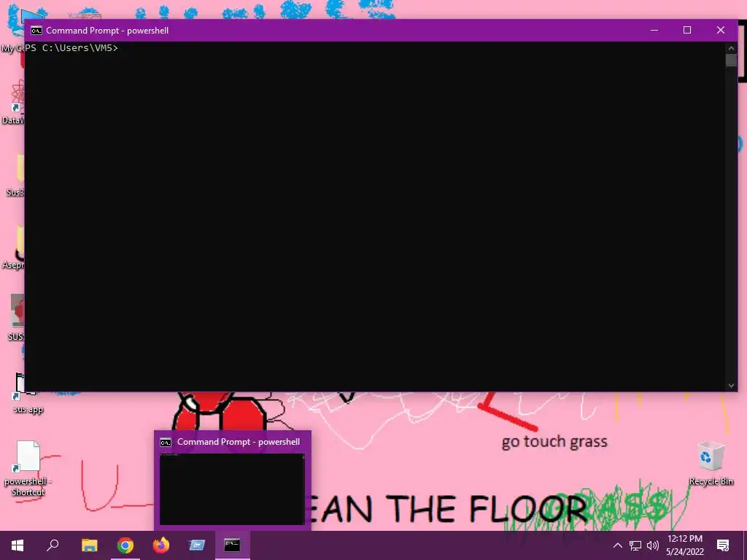Click the Command Prompt window title text
The image size is (747, 560).
click(x=107, y=31)
